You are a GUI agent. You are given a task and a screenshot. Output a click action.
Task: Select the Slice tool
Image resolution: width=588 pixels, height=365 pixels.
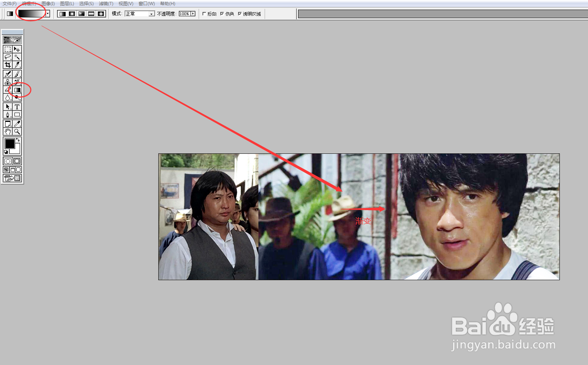(x=17, y=65)
